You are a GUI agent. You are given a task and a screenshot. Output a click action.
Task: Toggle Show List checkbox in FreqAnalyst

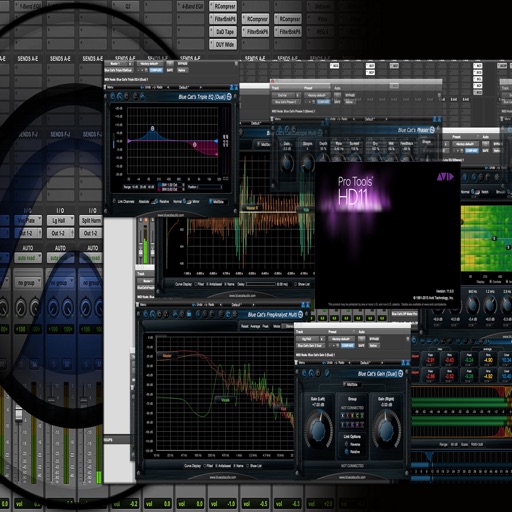pyautogui.click(x=254, y=466)
